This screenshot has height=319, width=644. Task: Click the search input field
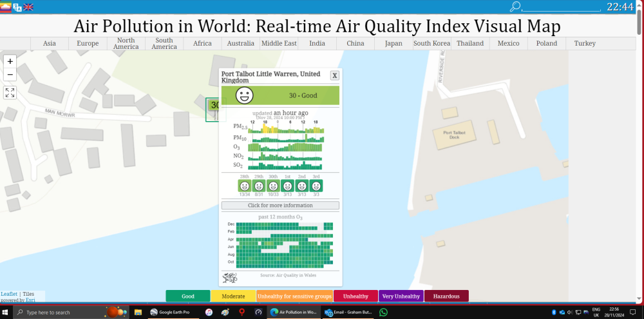point(562,7)
